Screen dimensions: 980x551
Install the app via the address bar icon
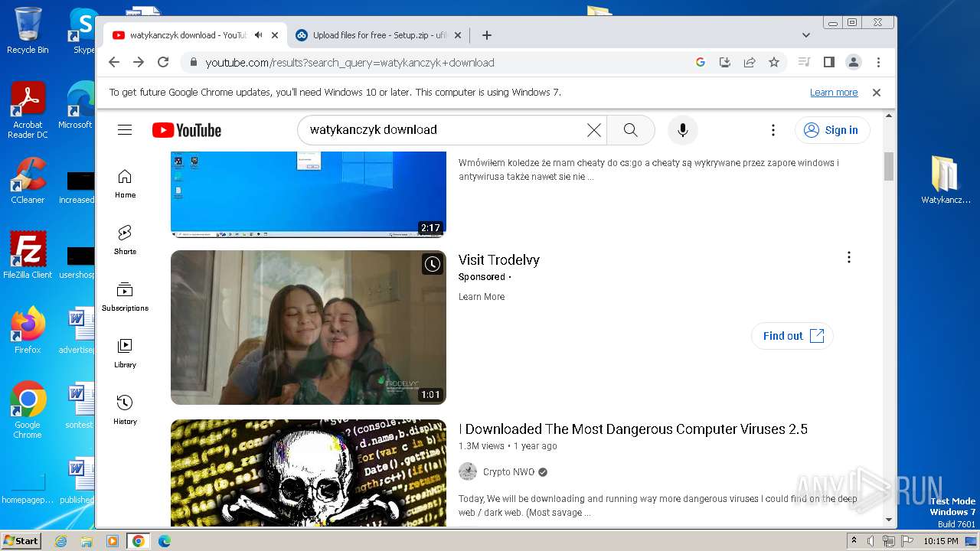click(x=724, y=63)
